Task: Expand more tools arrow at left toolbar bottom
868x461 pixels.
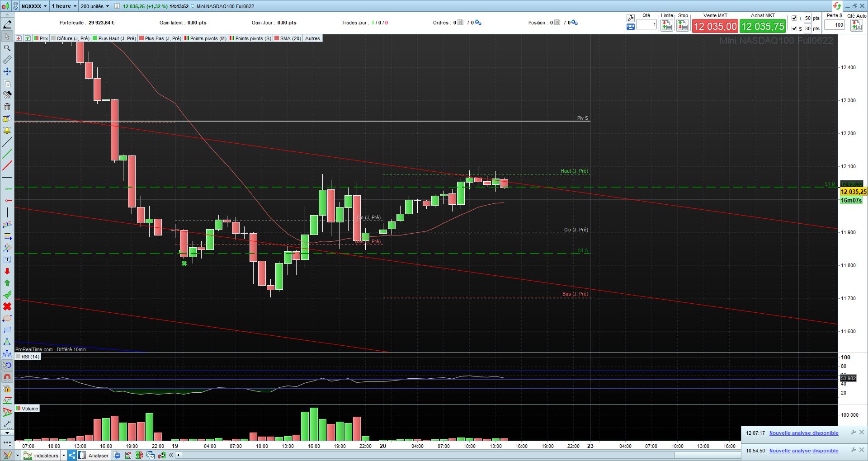Action: click(7, 433)
